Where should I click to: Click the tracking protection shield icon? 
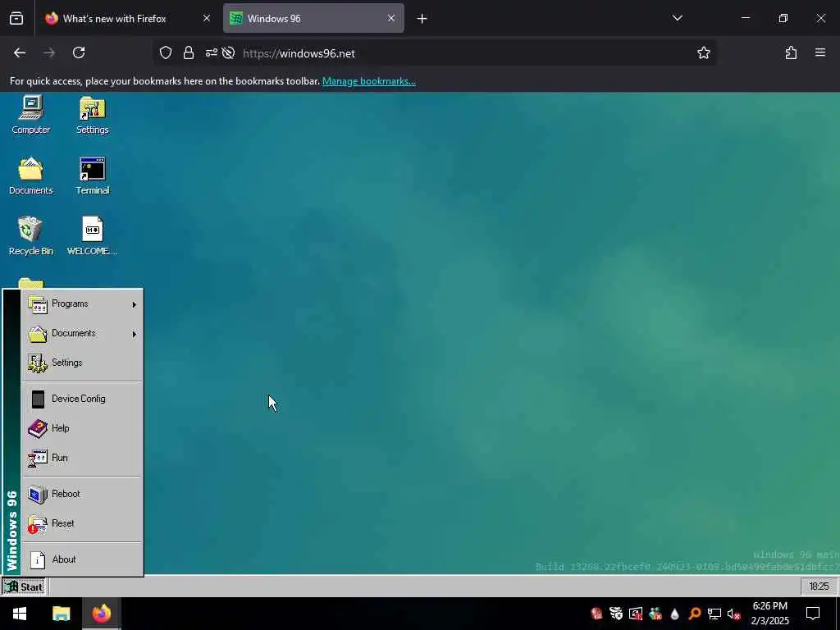(x=166, y=53)
